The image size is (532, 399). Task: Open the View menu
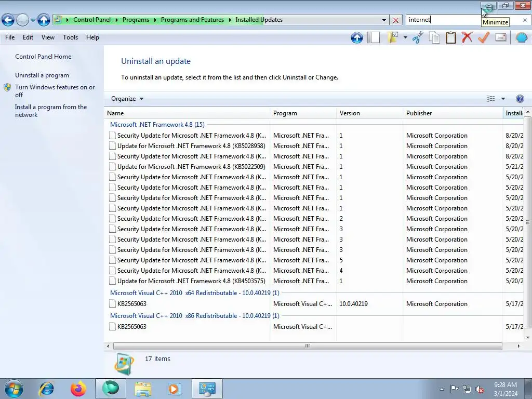point(48,37)
